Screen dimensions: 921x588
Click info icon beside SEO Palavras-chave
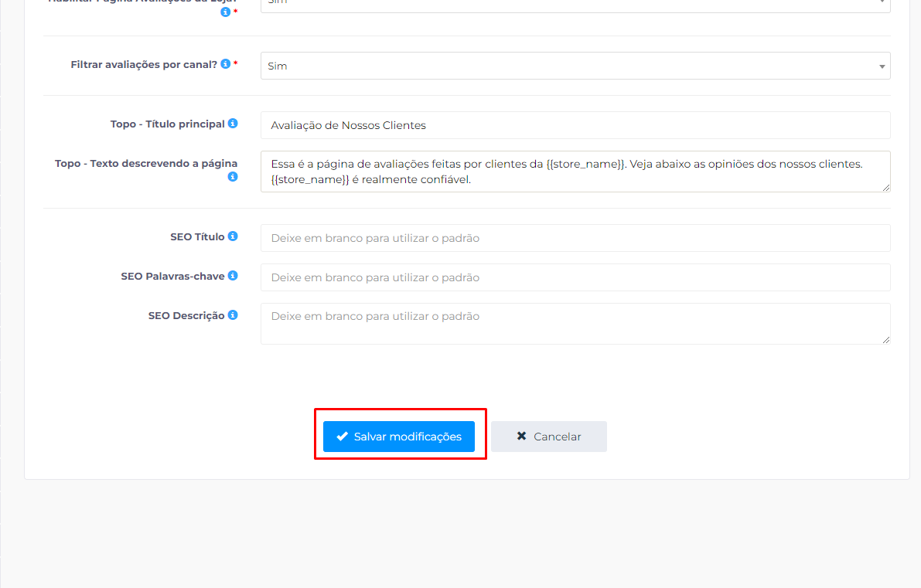(233, 275)
